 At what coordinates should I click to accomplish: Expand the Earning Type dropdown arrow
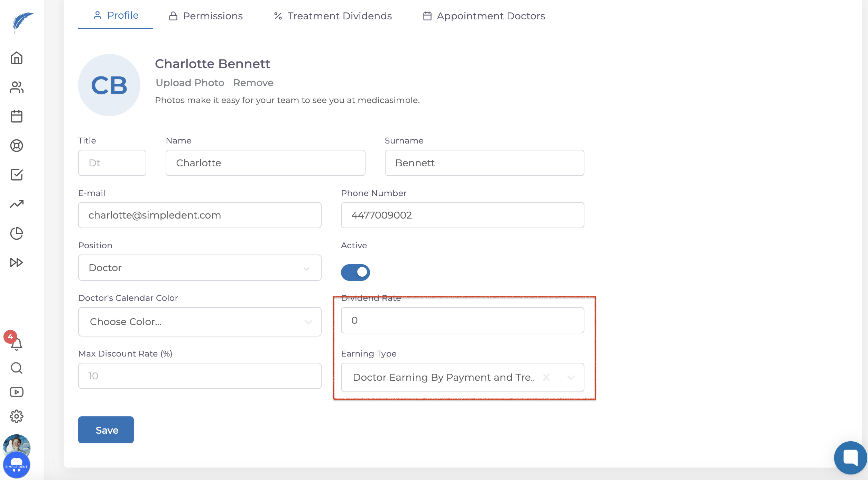coord(571,377)
